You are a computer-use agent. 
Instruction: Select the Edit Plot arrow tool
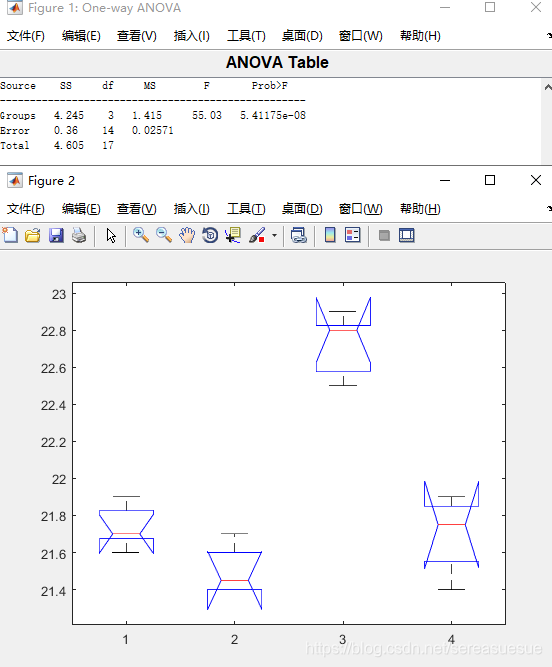click(111, 235)
